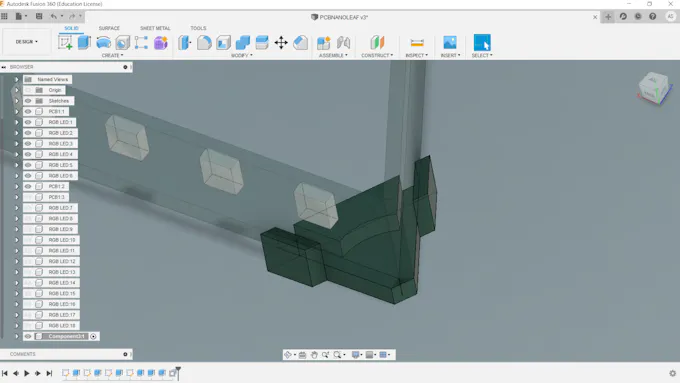Switch to the Solid tab
Screen dimensions: 680x383
click(72, 28)
